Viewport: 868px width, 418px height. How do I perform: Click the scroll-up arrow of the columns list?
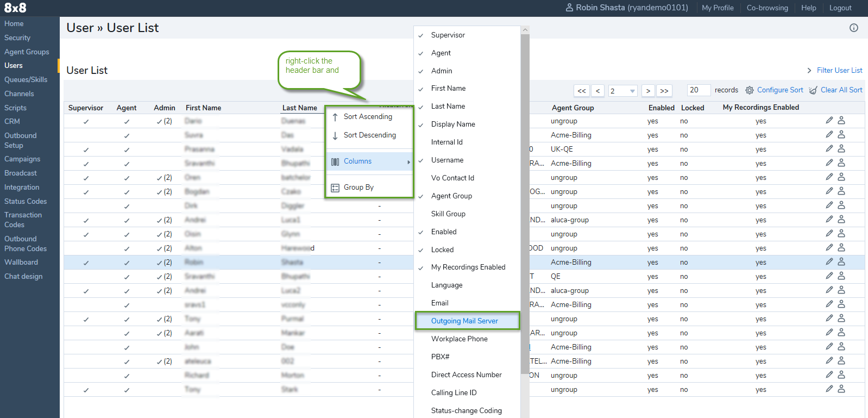[525, 30]
